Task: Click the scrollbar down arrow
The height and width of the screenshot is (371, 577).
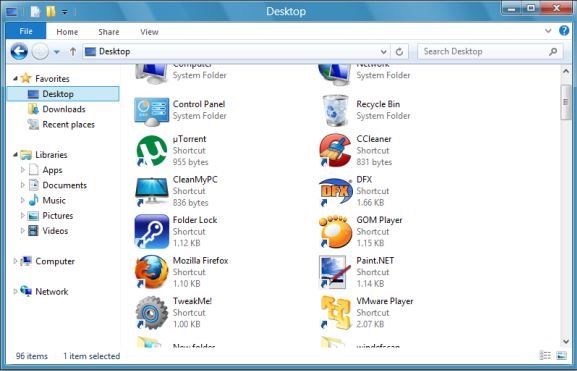Action: (x=566, y=342)
